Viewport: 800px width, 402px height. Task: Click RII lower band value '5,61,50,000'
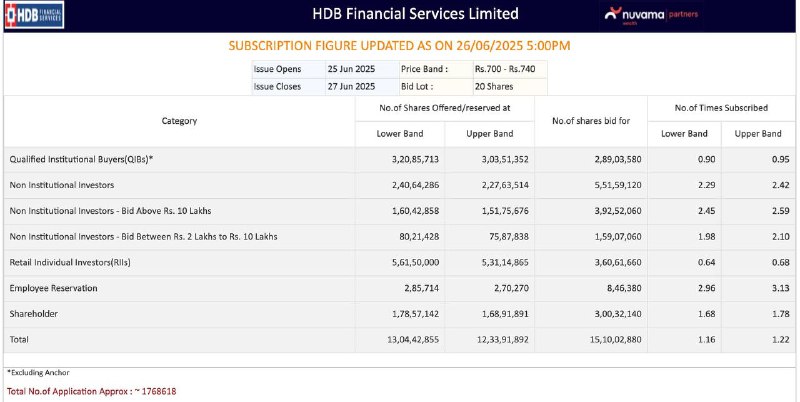415,263
